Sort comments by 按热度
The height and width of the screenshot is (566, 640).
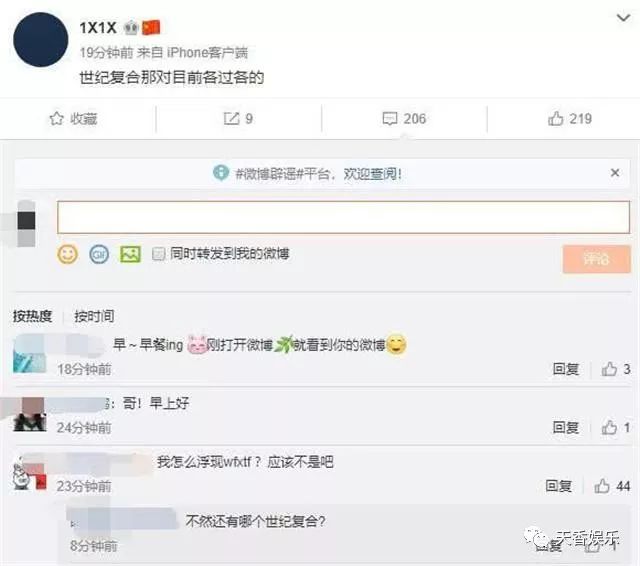(x=32, y=316)
